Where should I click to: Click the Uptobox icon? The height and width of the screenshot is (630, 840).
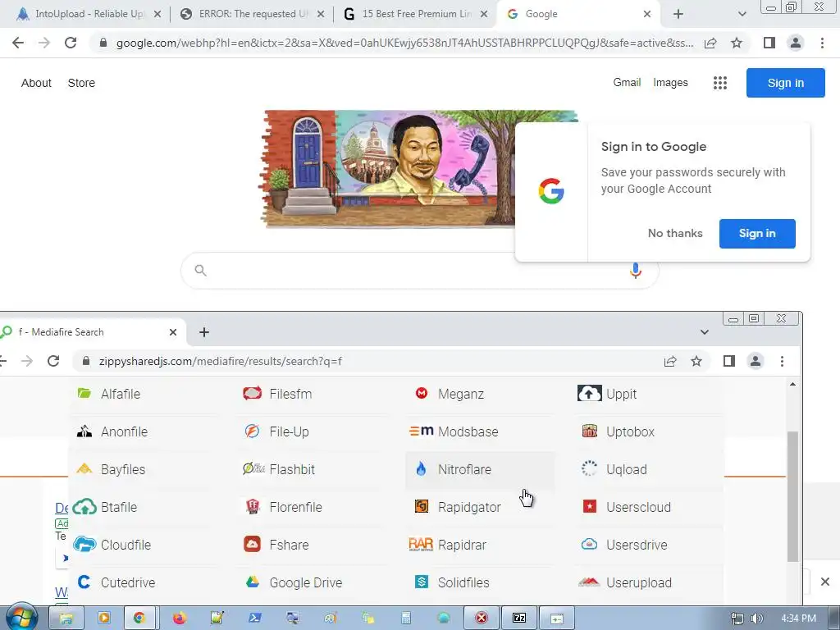pyautogui.click(x=589, y=431)
